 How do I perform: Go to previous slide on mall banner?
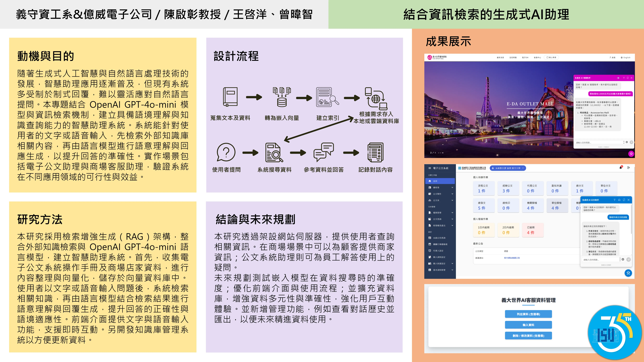[431, 108]
